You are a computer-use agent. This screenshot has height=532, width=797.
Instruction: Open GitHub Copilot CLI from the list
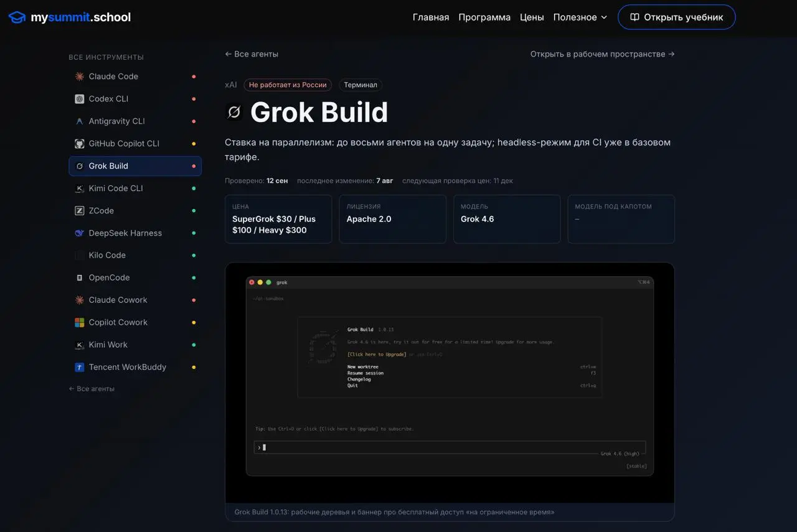(x=135, y=144)
